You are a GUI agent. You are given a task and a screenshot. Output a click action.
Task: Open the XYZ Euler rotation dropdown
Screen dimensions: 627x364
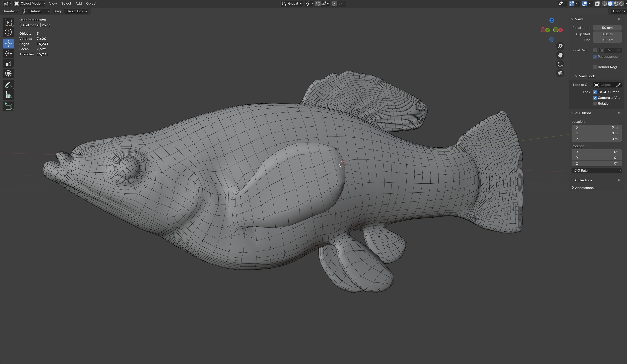(x=596, y=171)
